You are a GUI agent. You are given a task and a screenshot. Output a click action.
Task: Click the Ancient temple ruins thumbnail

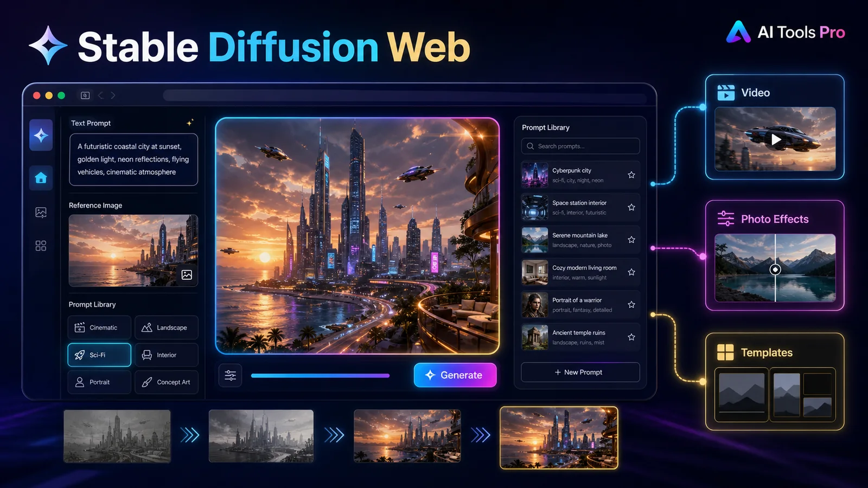pos(535,337)
